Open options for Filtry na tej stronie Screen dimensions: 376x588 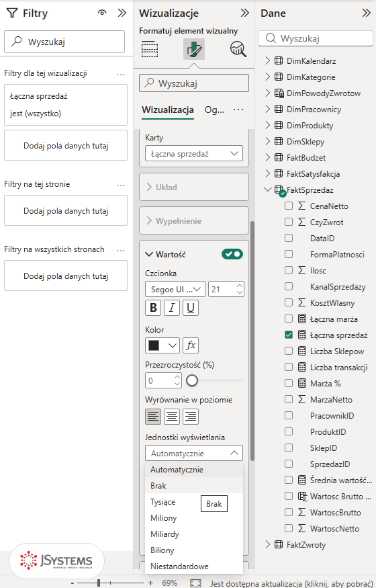pyautogui.click(x=121, y=185)
